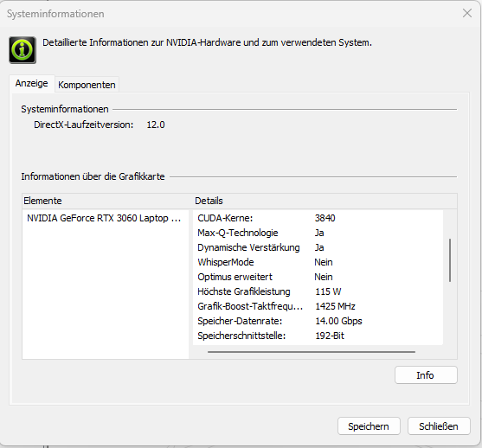Select the Anzeige tab
This screenshot has width=482, height=448.
[32, 83]
